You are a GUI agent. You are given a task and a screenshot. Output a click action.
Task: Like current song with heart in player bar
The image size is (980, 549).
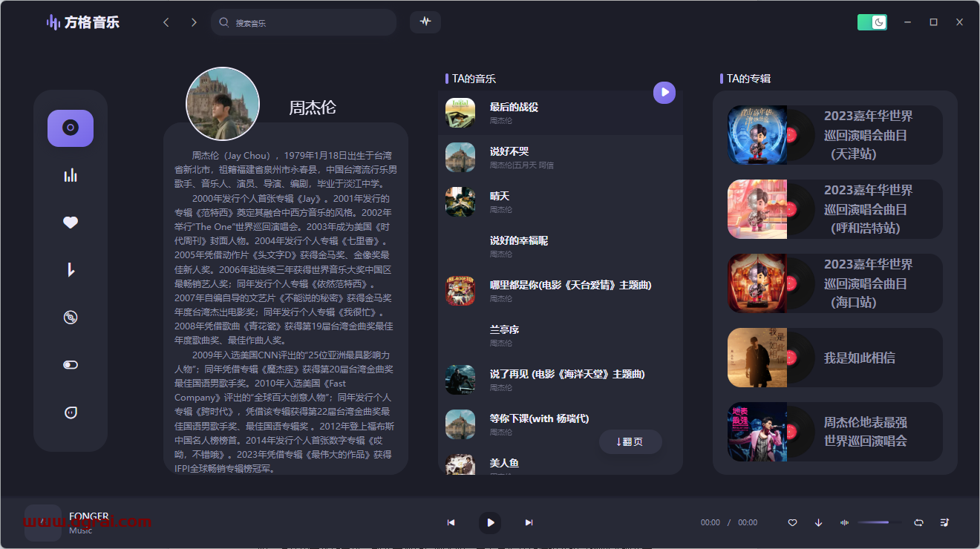point(792,522)
